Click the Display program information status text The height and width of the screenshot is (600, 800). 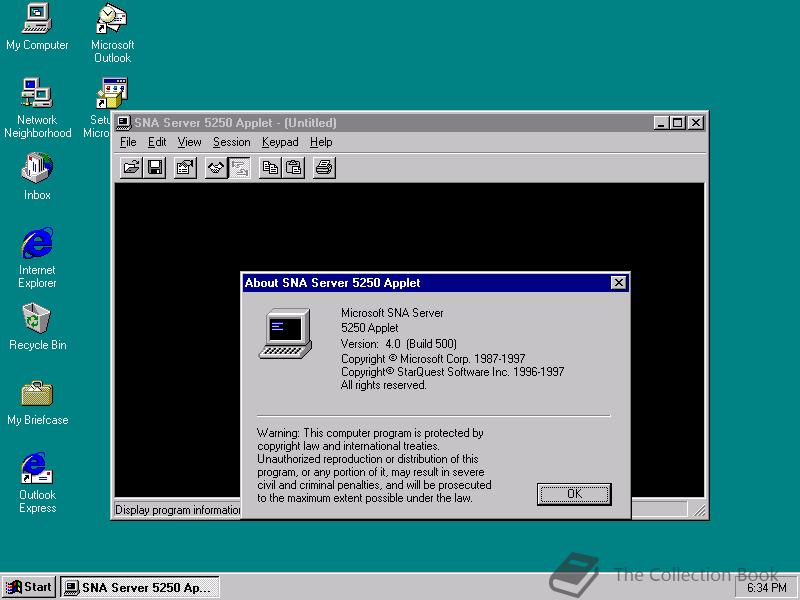coord(178,510)
